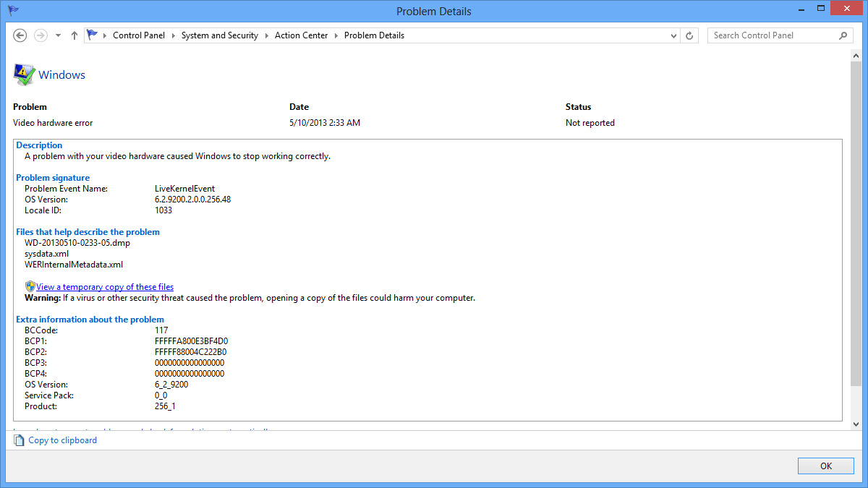Click the Windows heading text
This screenshot has height=488, width=868.
tap(61, 75)
